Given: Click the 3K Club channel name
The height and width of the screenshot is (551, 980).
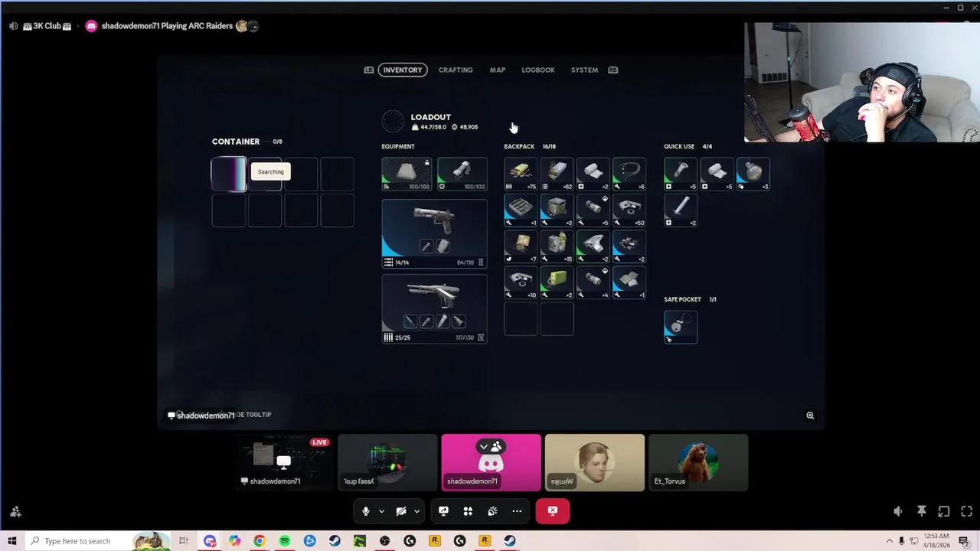Looking at the screenshot, I should (47, 26).
